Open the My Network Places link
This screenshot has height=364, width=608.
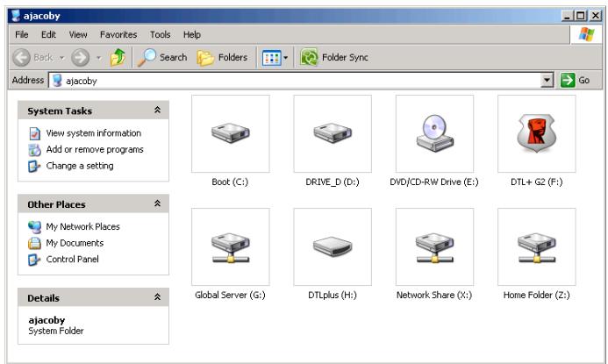(82, 226)
